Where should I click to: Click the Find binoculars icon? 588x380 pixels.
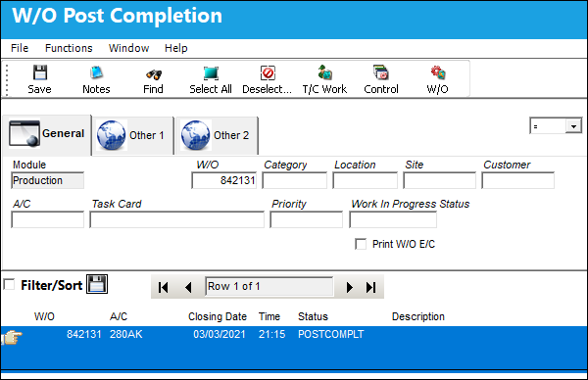point(154,74)
